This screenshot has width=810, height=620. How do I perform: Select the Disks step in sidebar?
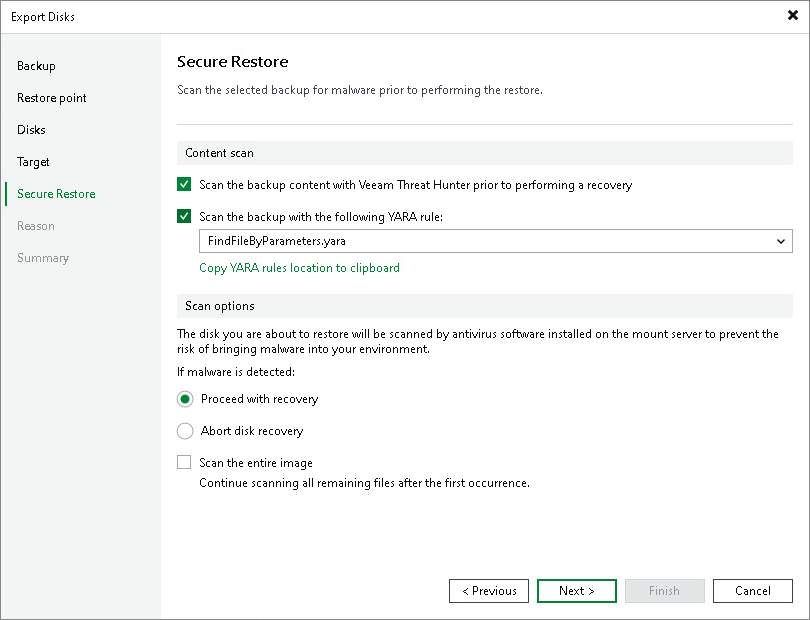point(30,129)
